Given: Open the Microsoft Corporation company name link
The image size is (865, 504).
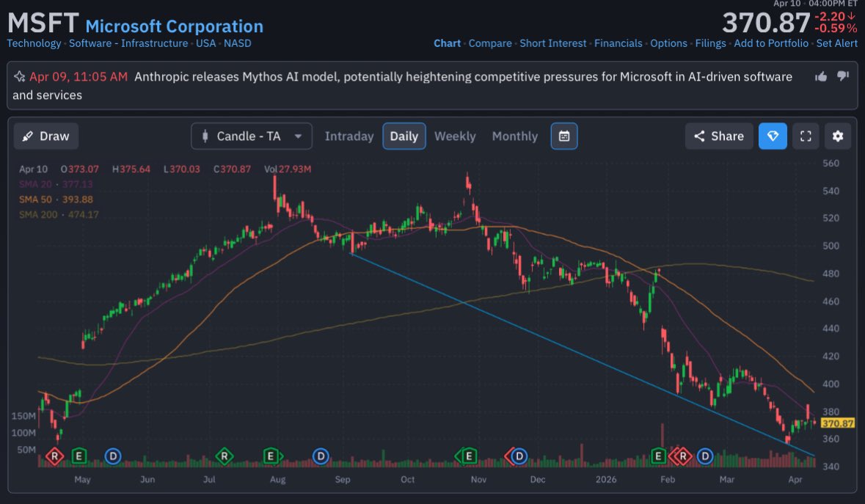Looking at the screenshot, I should 175,26.
